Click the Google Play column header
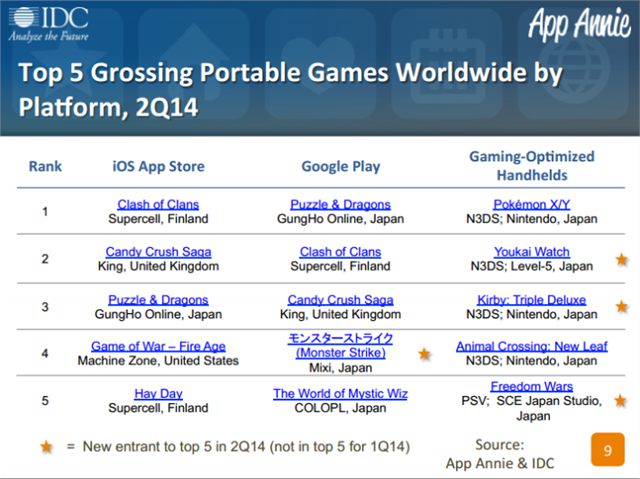The width and height of the screenshot is (640, 479). tap(341, 166)
